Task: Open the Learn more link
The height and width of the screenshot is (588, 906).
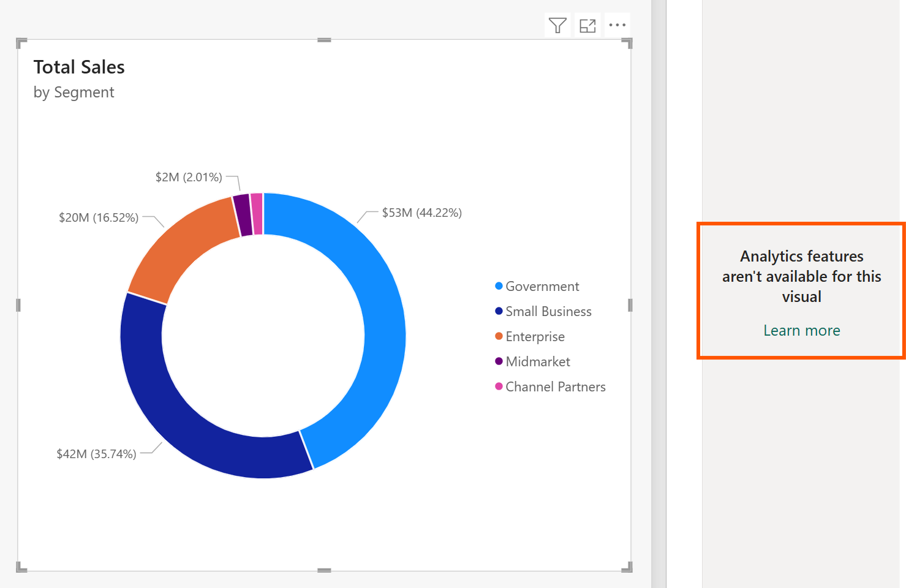Action: pyautogui.click(x=801, y=330)
